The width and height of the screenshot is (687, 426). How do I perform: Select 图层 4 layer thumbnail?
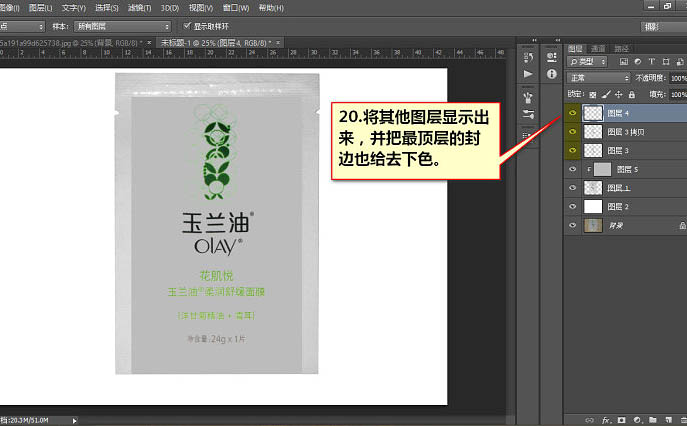coord(593,113)
